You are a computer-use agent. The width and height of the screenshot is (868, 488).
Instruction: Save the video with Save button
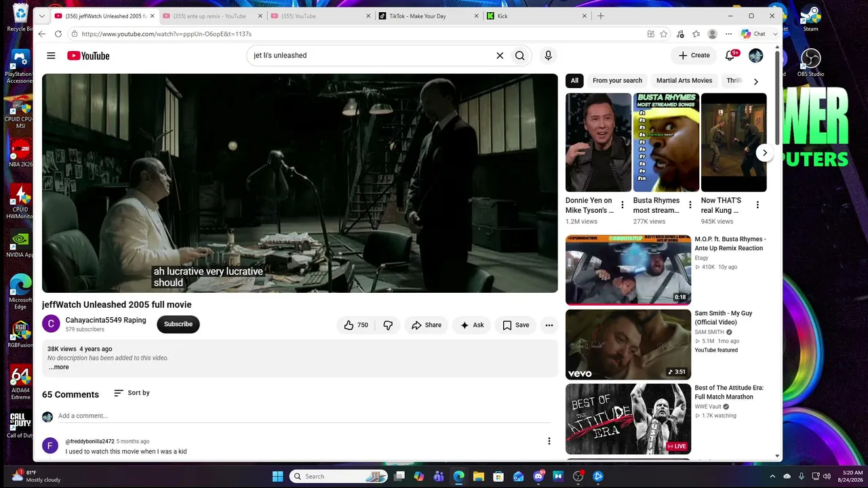click(515, 325)
